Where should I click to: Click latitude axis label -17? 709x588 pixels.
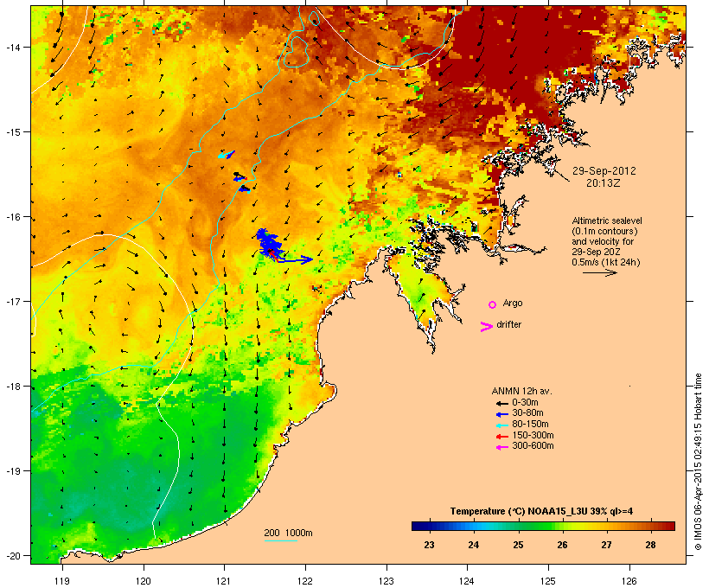(13, 302)
